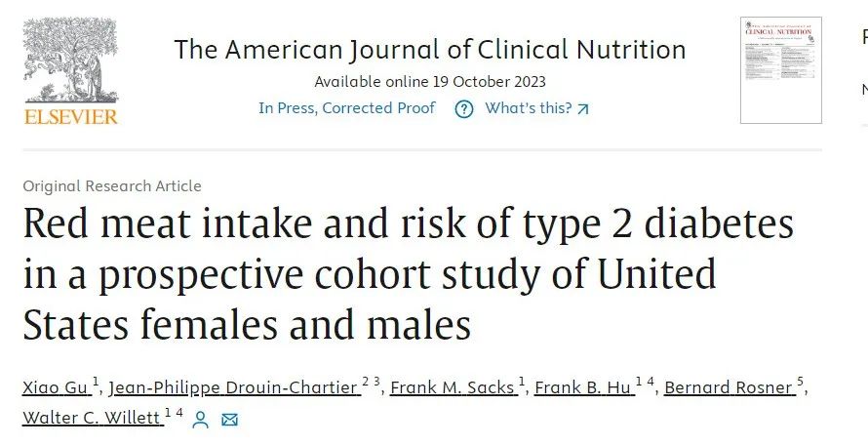The width and height of the screenshot is (868, 446).
Task: Click the ELSEVIER orange wordmark
Action: coord(71,117)
